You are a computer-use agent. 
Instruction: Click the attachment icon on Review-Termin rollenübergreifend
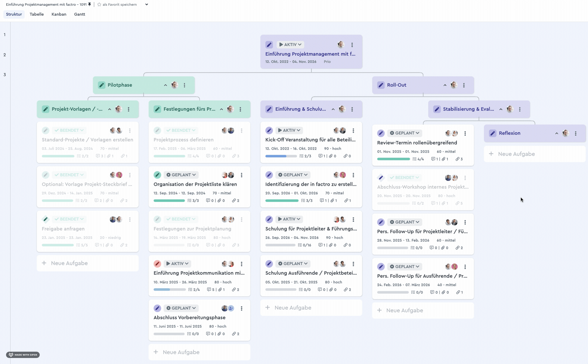click(x=443, y=159)
